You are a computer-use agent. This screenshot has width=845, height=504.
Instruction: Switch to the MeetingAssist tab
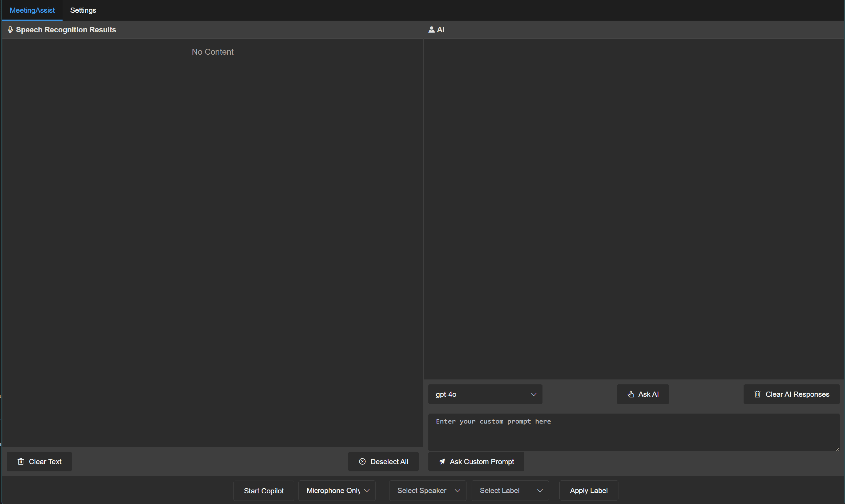pos(32,10)
